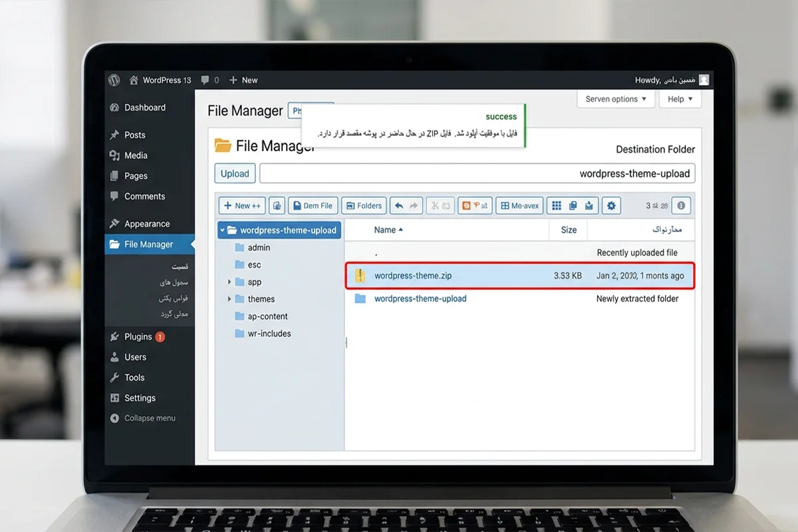
Task: Open Settings in the sidebar menu
Action: point(140,398)
